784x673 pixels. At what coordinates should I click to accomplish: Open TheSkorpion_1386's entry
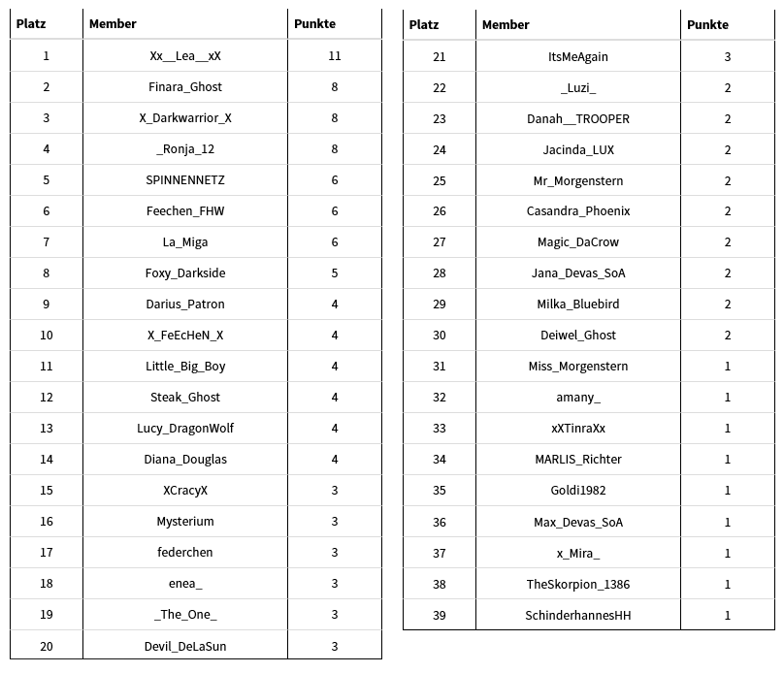click(x=578, y=584)
